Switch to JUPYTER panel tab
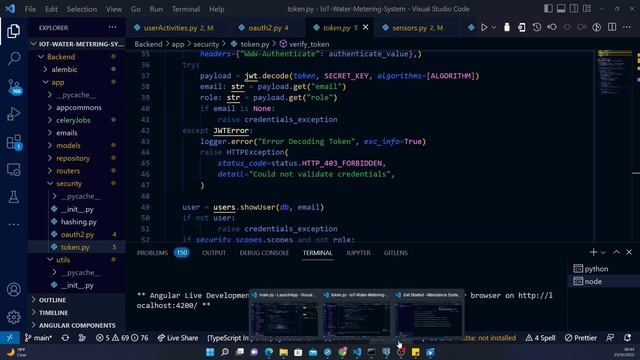Image resolution: width=640 pixels, height=360 pixels. pos(358,253)
